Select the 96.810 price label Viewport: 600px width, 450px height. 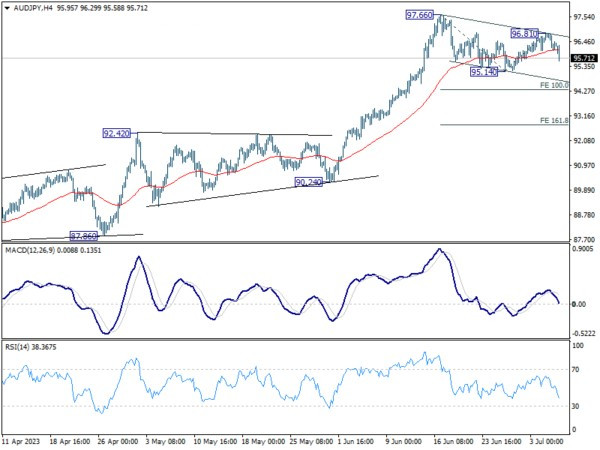525,34
